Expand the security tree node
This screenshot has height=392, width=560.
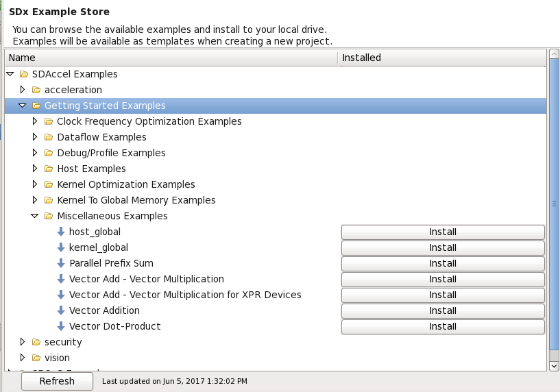click(23, 342)
